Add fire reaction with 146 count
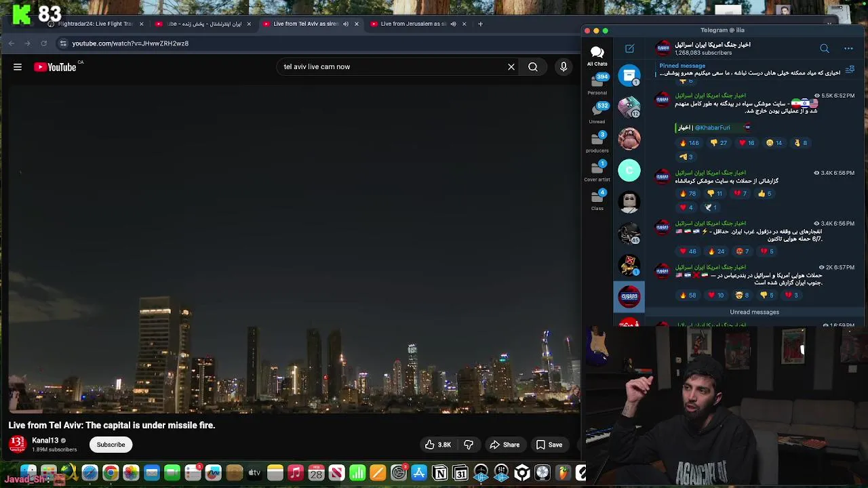Screen dimensions: 868x488 pyautogui.click(x=689, y=143)
